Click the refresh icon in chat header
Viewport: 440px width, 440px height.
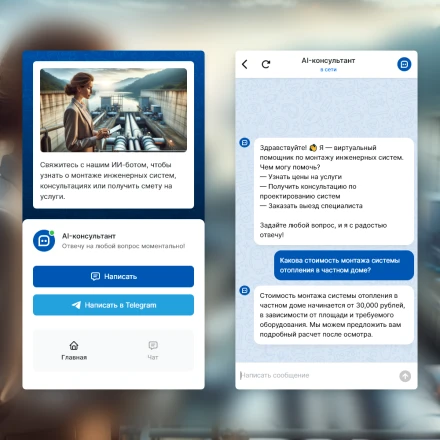[266, 64]
